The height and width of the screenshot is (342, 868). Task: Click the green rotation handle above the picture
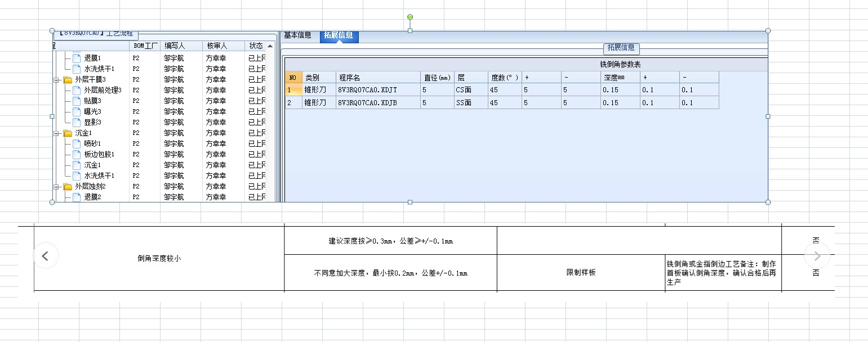(410, 17)
